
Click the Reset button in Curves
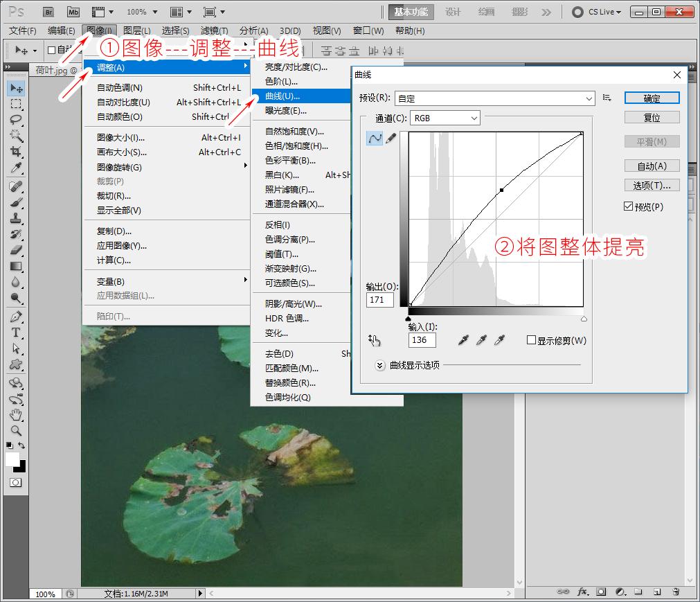coord(652,118)
